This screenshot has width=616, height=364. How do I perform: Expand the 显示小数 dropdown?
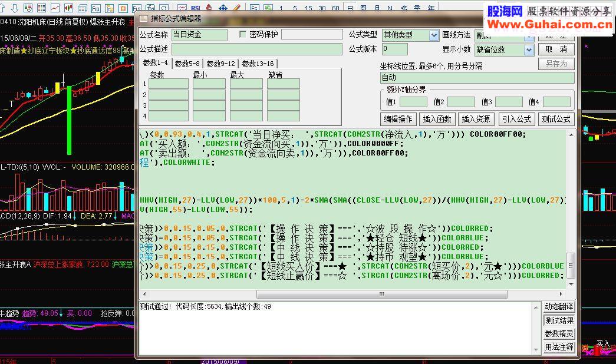pyautogui.click(x=529, y=50)
